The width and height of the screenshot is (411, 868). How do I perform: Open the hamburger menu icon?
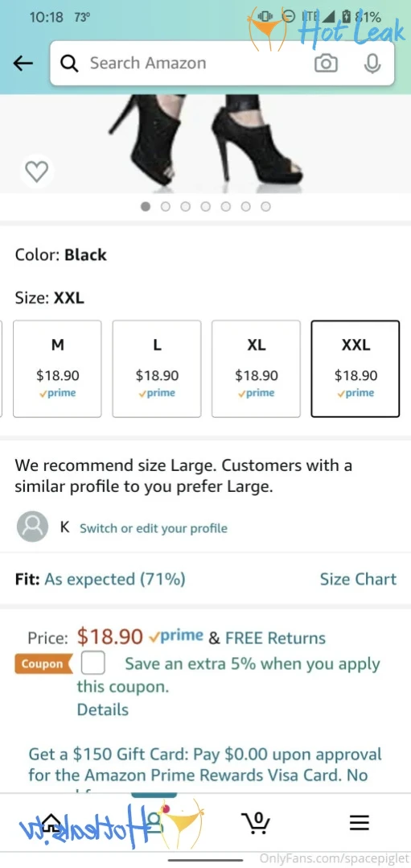click(x=359, y=823)
